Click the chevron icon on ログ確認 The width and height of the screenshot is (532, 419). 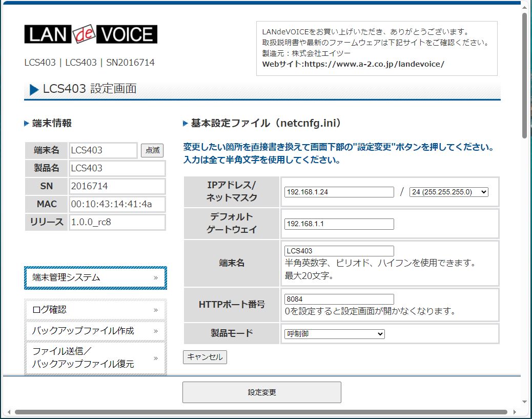pyautogui.click(x=156, y=310)
